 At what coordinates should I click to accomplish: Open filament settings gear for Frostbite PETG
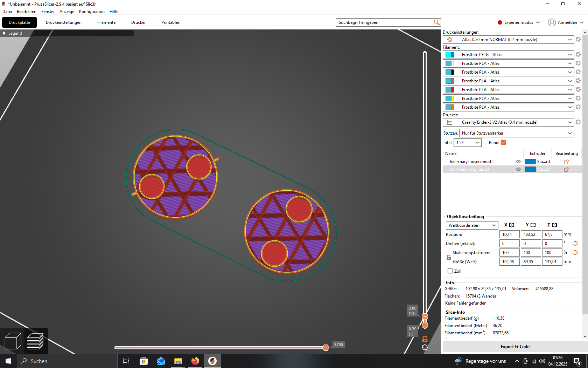pyautogui.click(x=578, y=55)
